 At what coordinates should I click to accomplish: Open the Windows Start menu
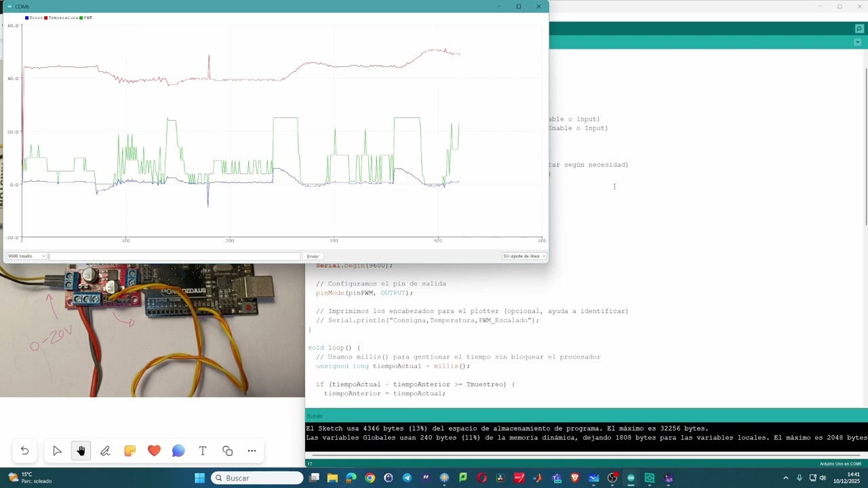[199, 478]
